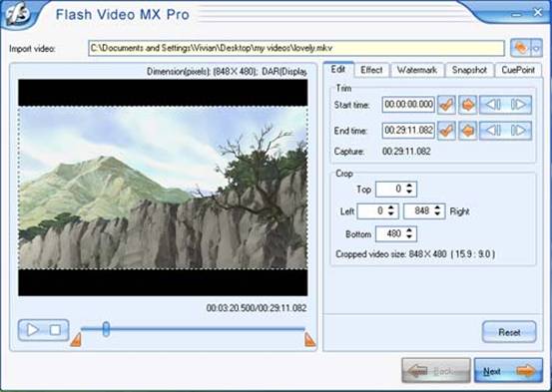552x392 pixels.
Task: Switch to the Snapshot tab
Action: pos(469,70)
